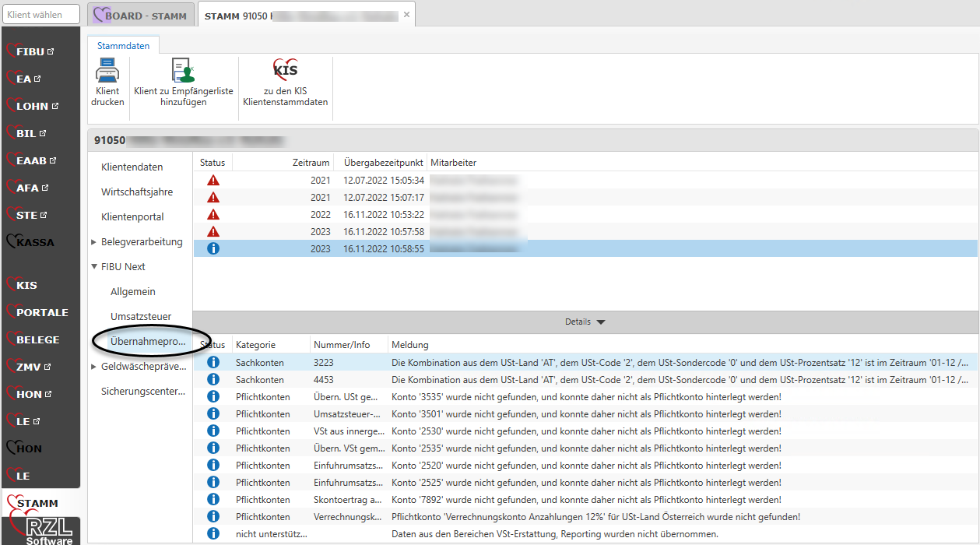The width and height of the screenshot is (980, 545).
Task: Open the PORTALE module
Action: click(41, 312)
